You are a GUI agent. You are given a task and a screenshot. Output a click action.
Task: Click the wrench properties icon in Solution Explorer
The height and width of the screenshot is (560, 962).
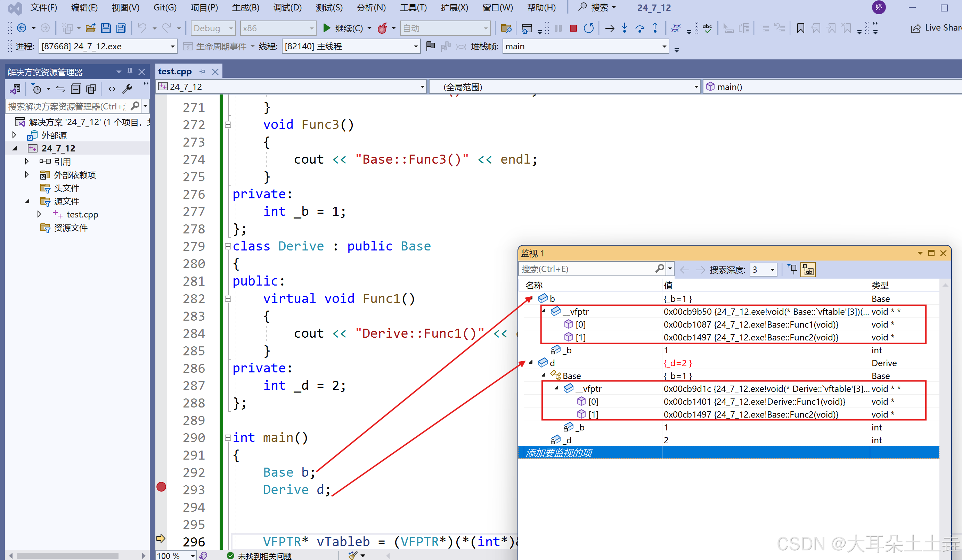coord(127,89)
